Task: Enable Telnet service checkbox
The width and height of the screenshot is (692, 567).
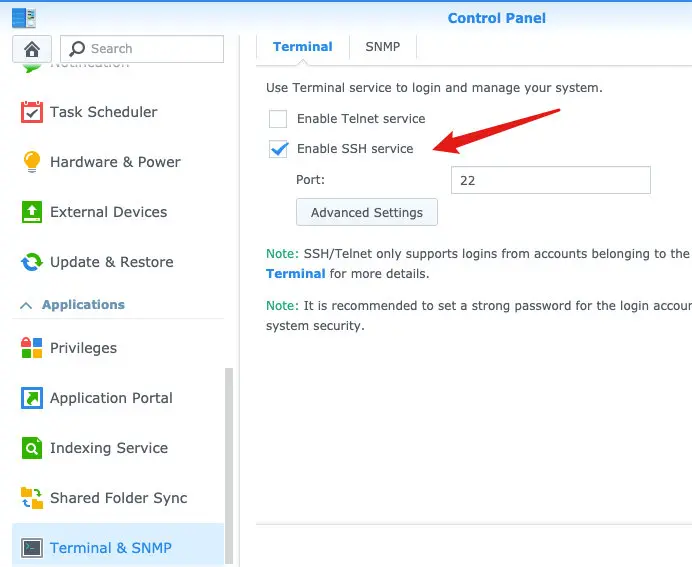Action: (278, 119)
